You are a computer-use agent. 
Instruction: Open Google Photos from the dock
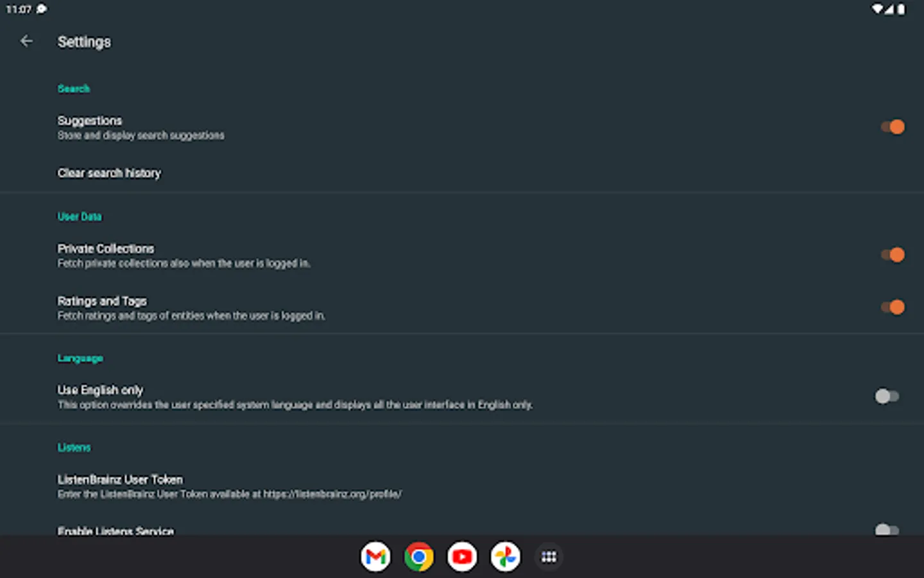[505, 557]
